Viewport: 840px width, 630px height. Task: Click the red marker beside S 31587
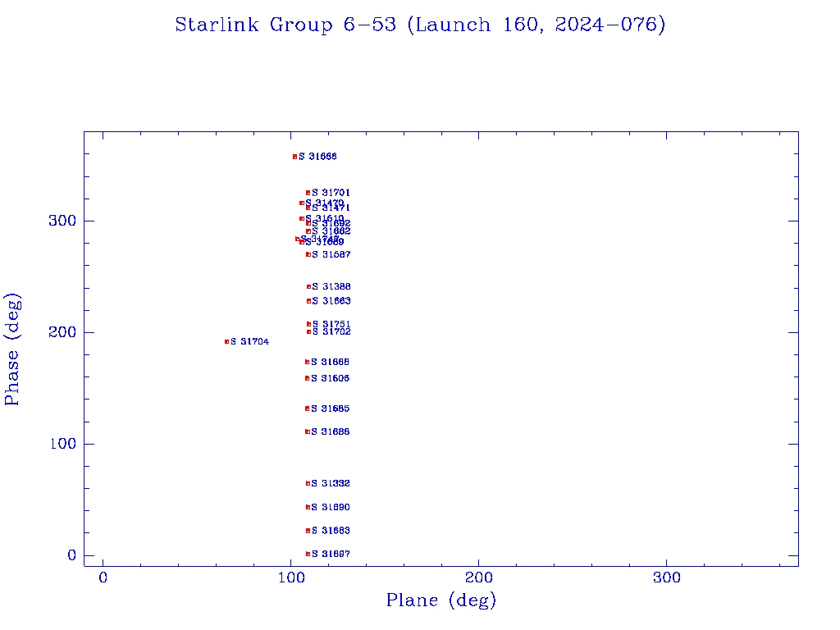point(308,254)
